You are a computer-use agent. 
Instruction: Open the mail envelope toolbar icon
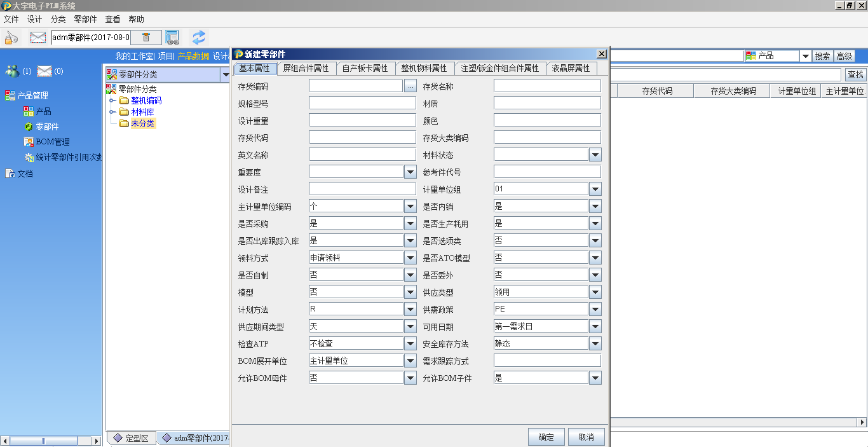38,38
